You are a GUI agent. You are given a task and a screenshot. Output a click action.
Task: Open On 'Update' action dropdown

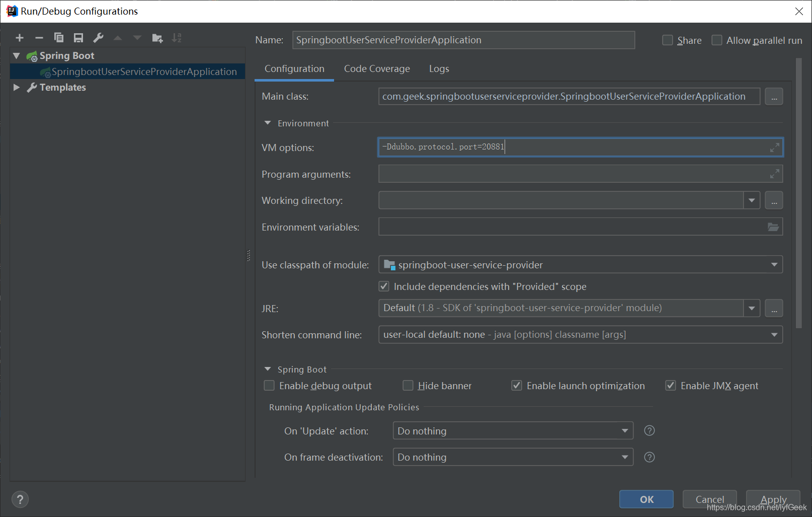click(x=625, y=431)
